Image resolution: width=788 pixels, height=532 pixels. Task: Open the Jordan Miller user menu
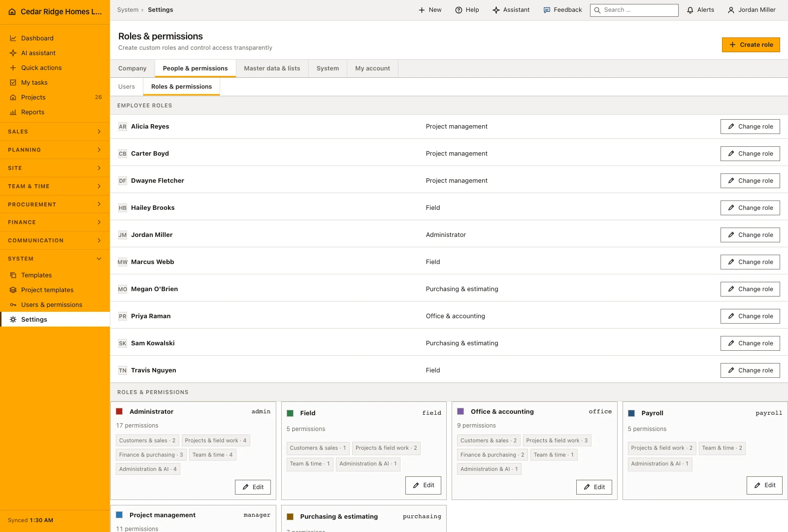(x=752, y=10)
